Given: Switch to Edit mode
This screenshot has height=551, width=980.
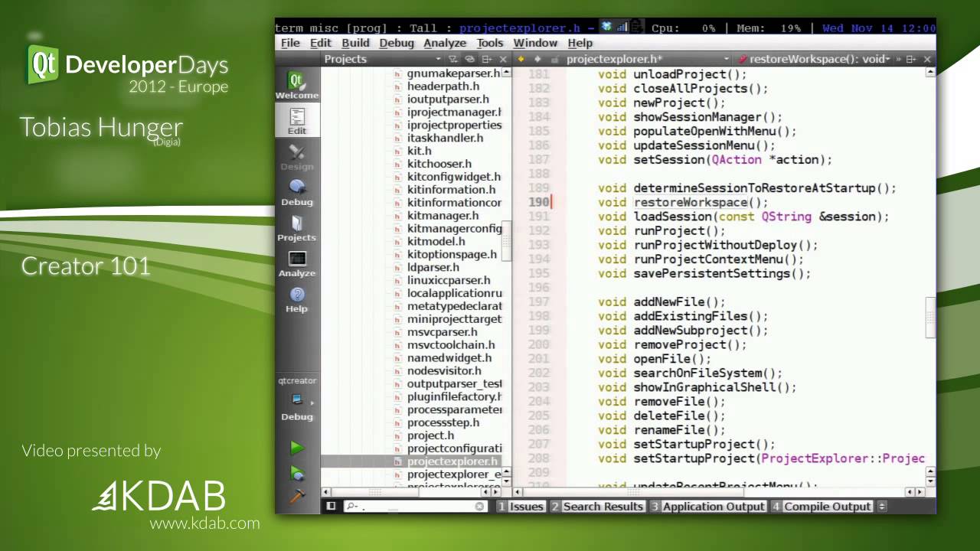Looking at the screenshot, I should 297,121.
